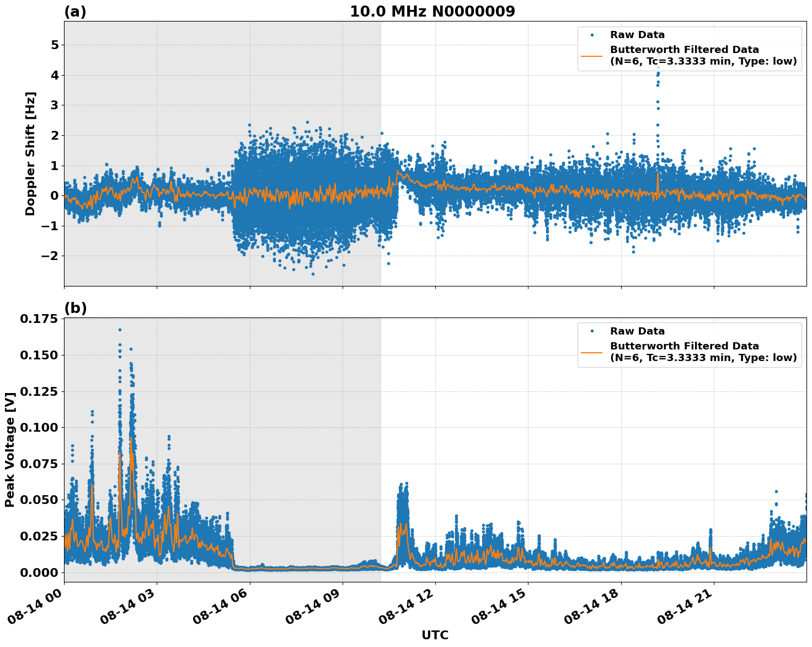Click the panel label "(b)"

tap(76, 308)
